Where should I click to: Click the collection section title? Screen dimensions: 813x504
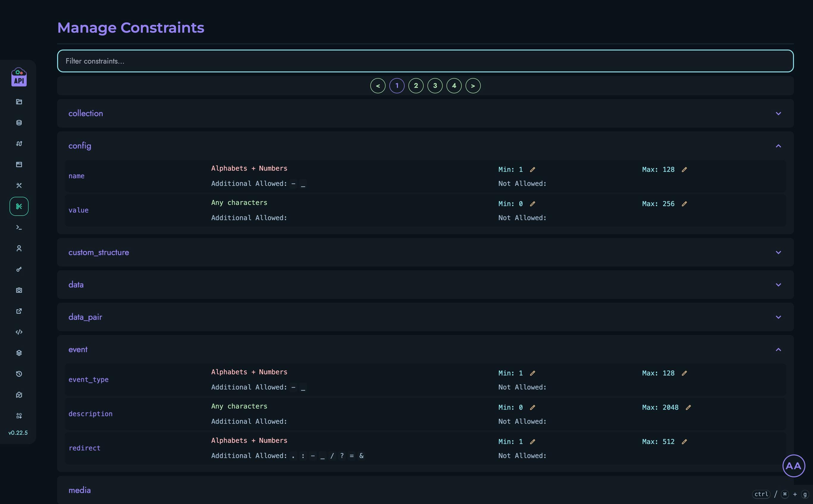[x=86, y=114]
